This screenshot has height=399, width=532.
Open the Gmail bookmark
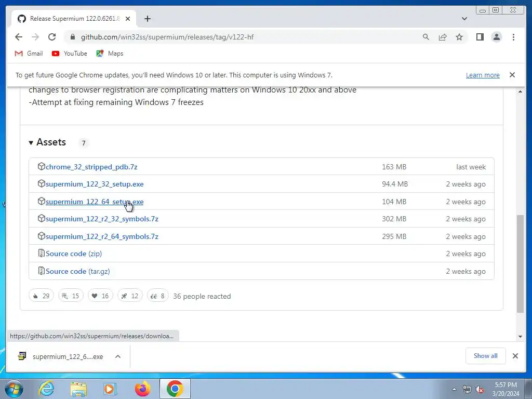coord(29,54)
